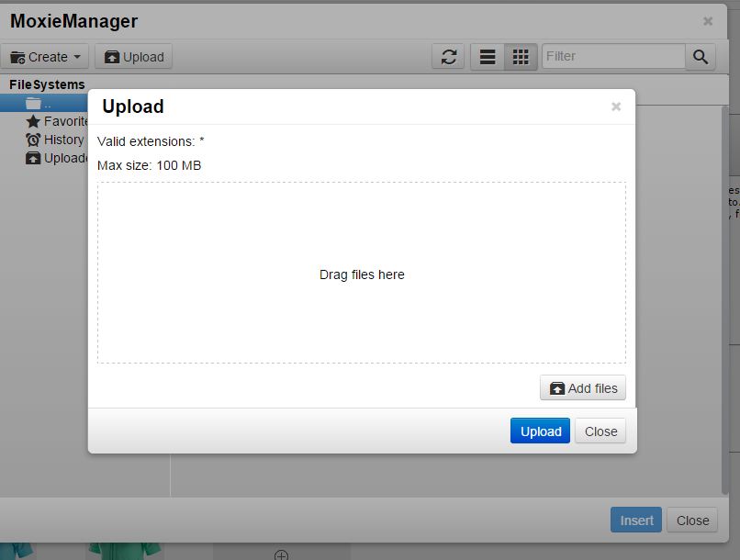Image resolution: width=740 pixels, height=560 pixels.
Task: Close the Upload dialog with Close button
Action: (x=600, y=431)
